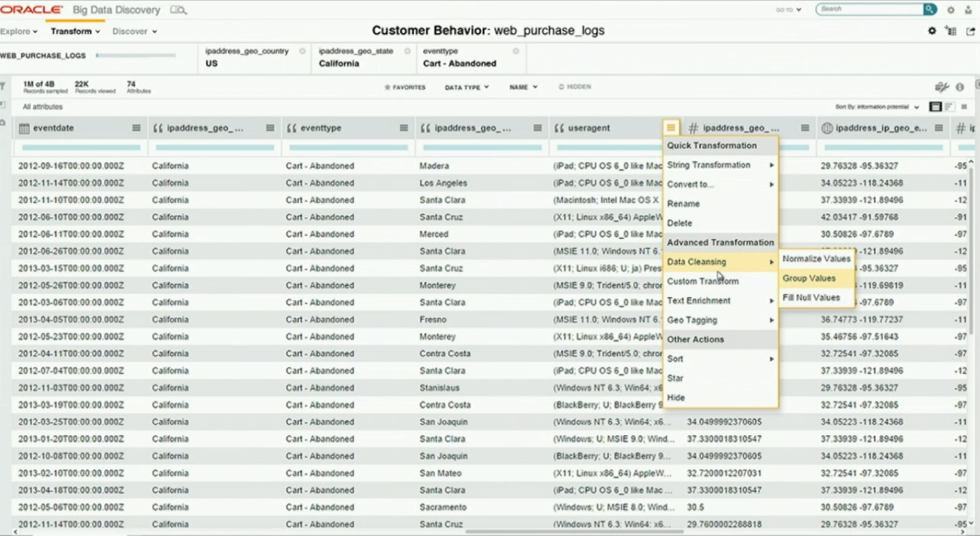Click the magnifier search button

930,9
